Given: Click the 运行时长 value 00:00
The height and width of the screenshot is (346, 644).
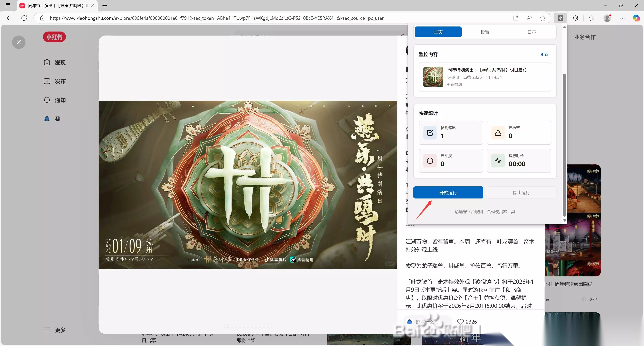Looking at the screenshot, I should pyautogui.click(x=517, y=164).
